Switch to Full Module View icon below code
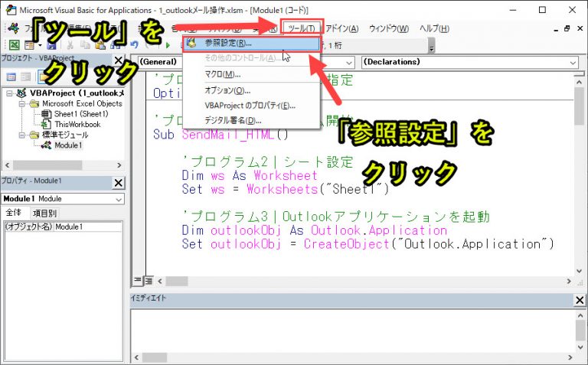The image size is (588, 365). (x=149, y=281)
